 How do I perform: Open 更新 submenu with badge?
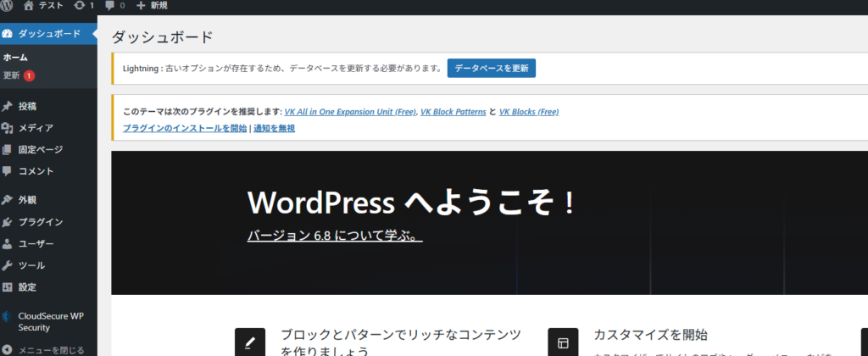tap(19, 75)
